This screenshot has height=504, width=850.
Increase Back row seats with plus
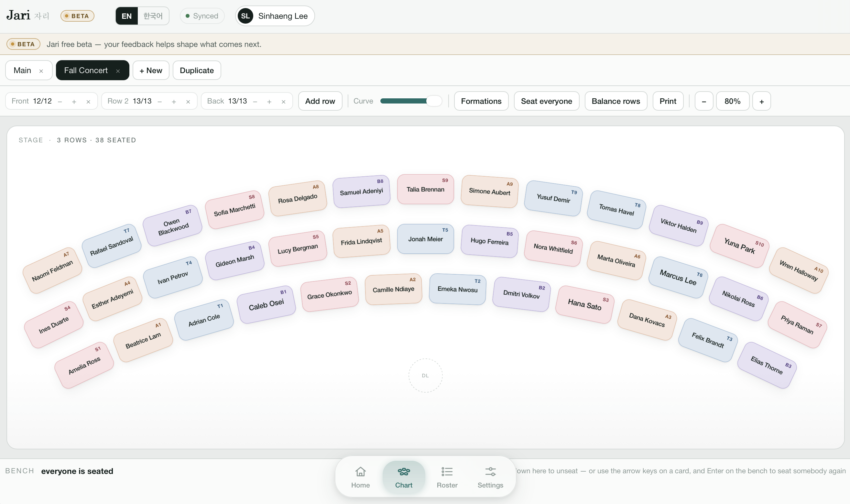269,102
